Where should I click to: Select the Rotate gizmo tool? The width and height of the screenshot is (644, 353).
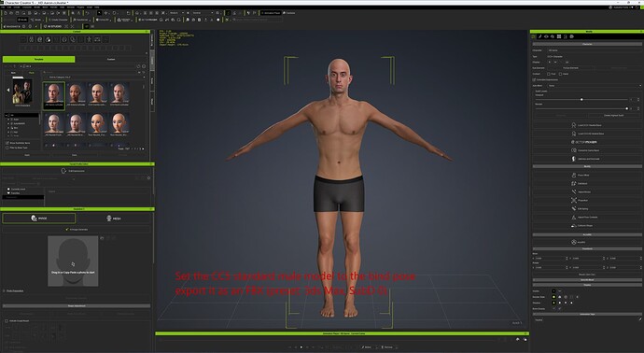tap(114, 13)
